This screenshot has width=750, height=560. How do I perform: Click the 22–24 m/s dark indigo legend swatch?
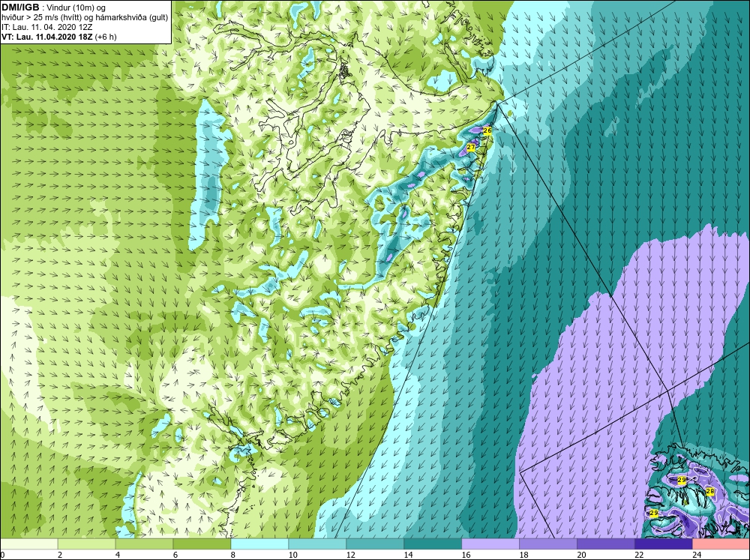pos(664,544)
